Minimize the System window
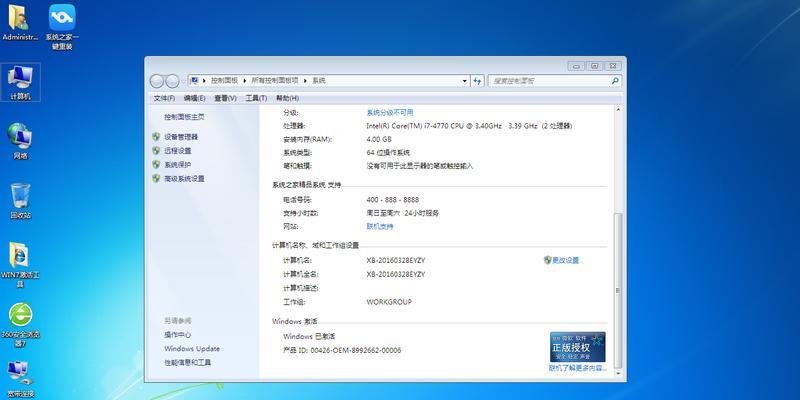The height and width of the screenshot is (400, 800). point(577,66)
